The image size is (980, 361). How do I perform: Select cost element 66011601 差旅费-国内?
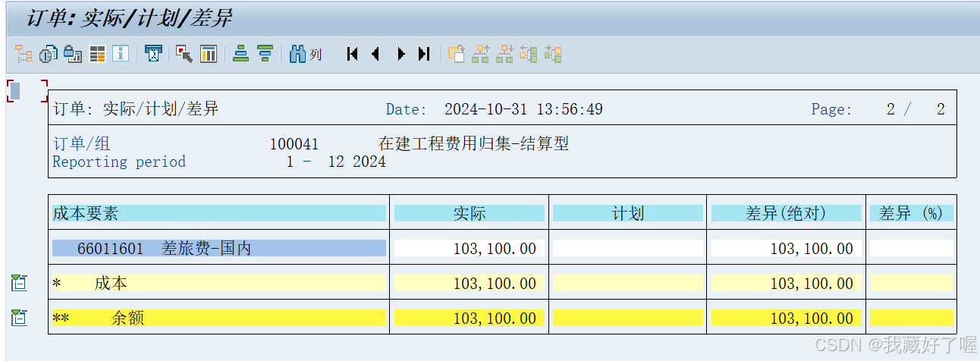click(x=219, y=248)
